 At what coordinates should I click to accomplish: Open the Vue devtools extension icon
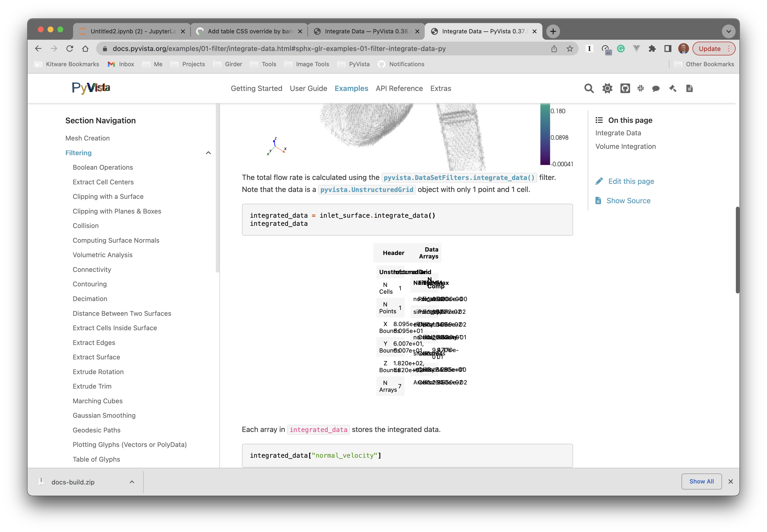[x=636, y=48]
